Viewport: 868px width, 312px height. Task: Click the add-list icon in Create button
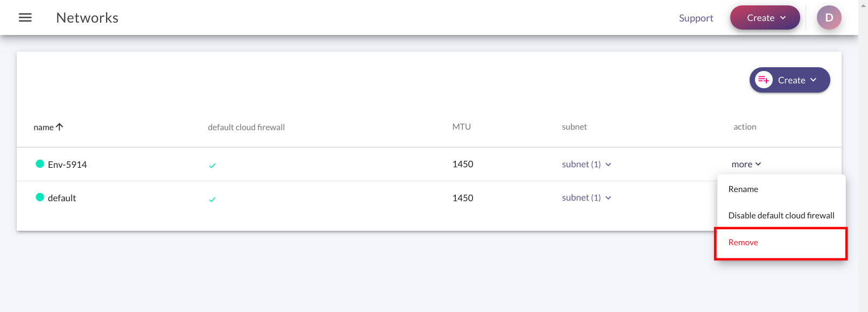point(764,80)
